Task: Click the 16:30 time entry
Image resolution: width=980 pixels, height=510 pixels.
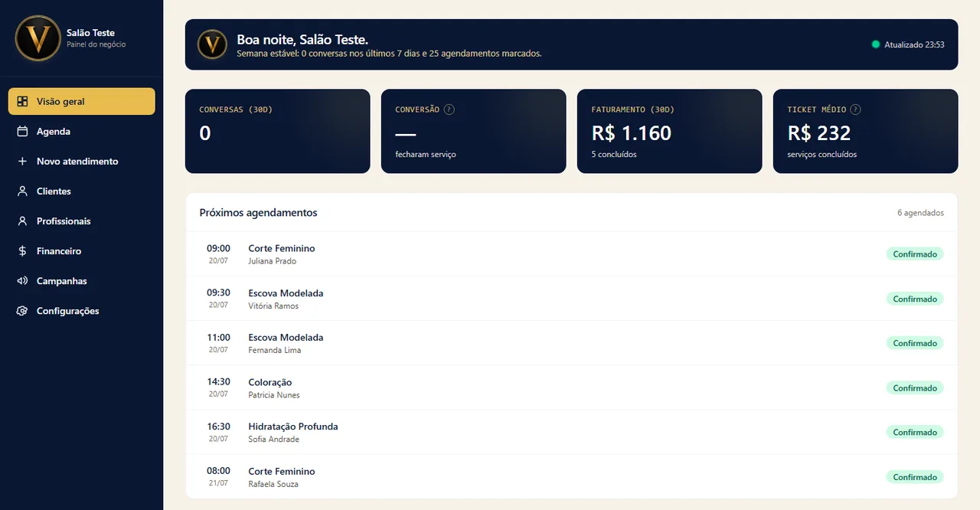Action: pyautogui.click(x=218, y=426)
